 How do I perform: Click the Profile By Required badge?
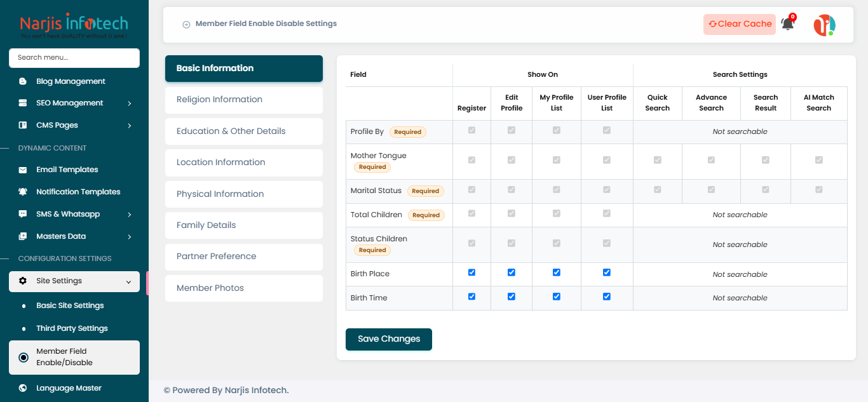click(408, 132)
